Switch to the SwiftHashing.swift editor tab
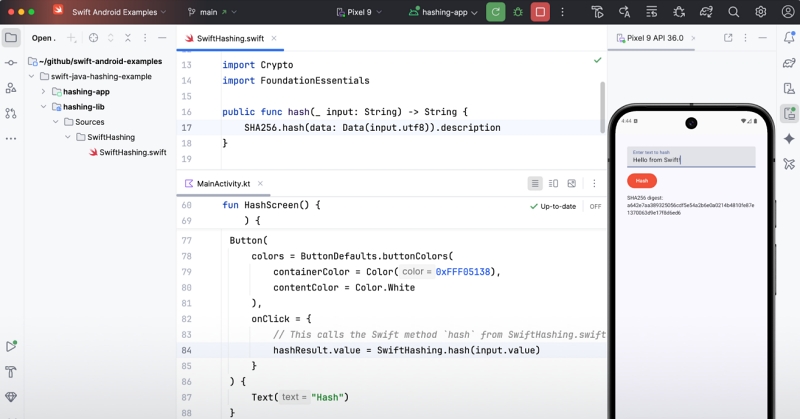 click(232, 38)
